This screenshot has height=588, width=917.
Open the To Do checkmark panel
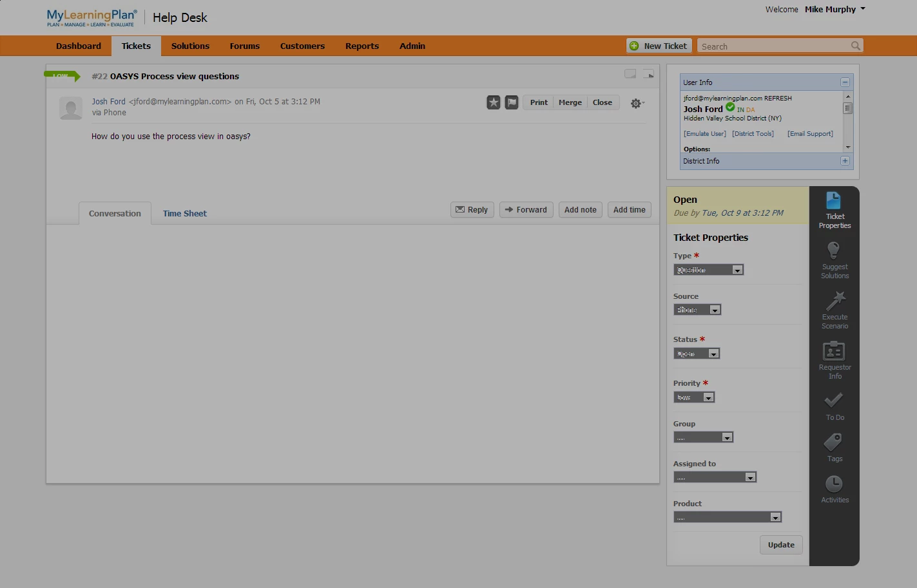coord(835,406)
